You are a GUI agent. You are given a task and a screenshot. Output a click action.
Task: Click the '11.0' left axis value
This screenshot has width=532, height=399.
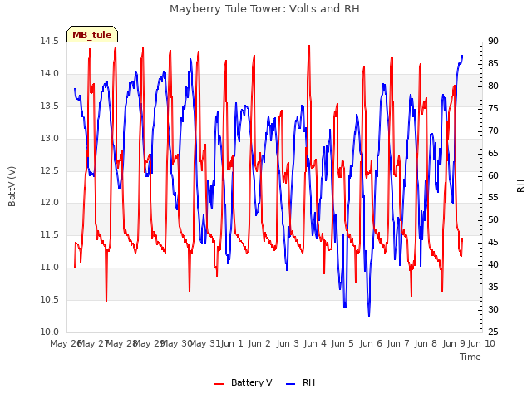coord(49,268)
